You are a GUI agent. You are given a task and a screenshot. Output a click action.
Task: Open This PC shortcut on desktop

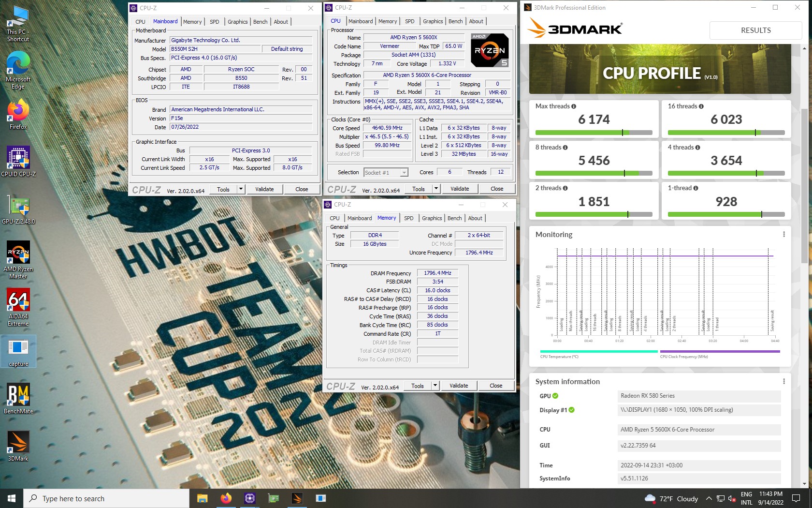coord(18,24)
